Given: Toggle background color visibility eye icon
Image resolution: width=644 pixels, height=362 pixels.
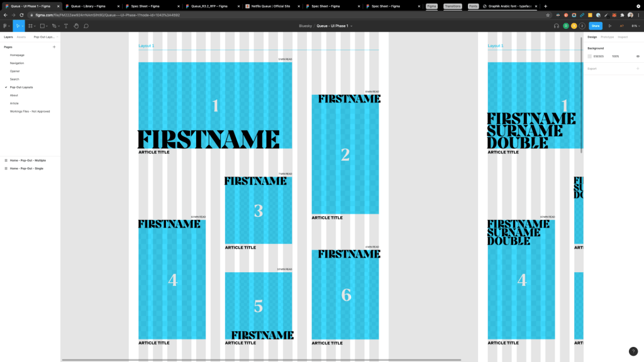Looking at the screenshot, I should [x=638, y=56].
